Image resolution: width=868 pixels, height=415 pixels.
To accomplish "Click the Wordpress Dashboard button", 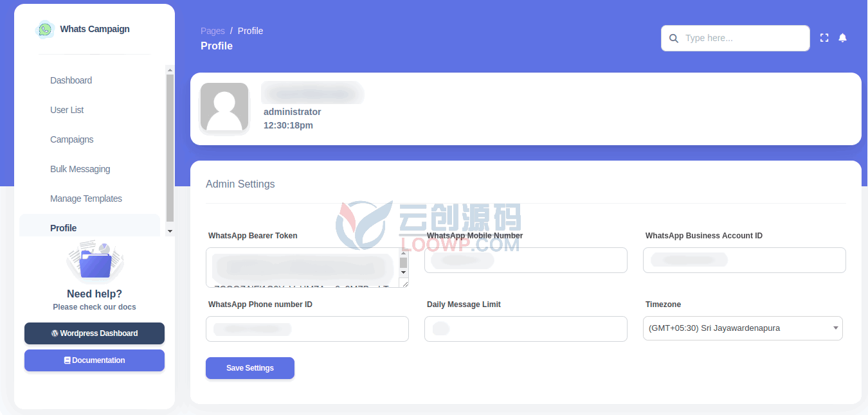I will pyautogui.click(x=95, y=333).
